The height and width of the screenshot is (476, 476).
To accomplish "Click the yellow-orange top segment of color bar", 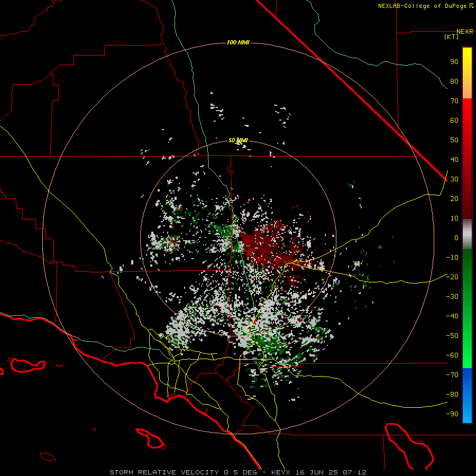I will tap(467, 73).
